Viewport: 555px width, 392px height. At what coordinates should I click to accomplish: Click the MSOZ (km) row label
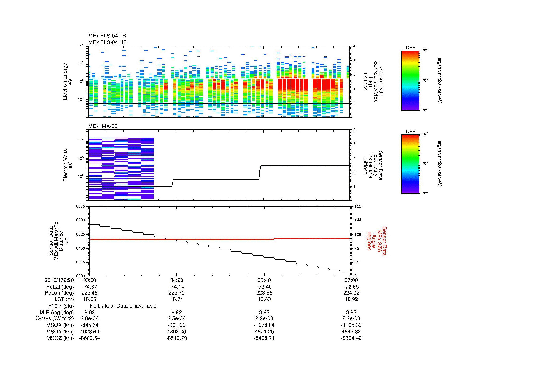point(60,338)
